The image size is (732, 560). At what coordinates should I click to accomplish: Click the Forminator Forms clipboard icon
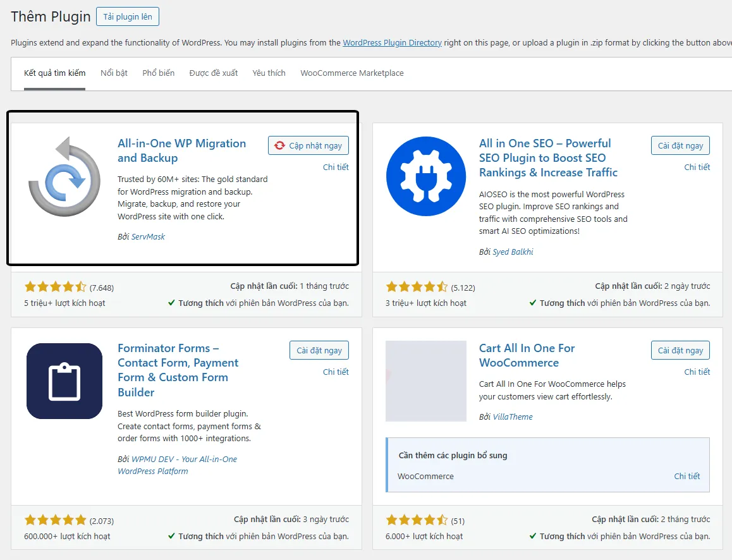coord(64,381)
